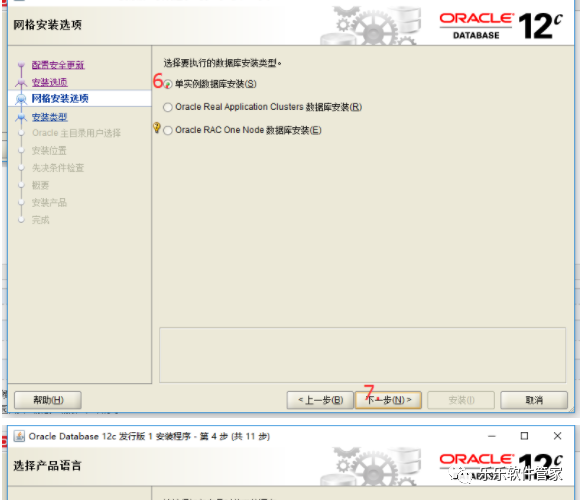This screenshot has width=581, height=500.
Task: Select 网格安装选项 step in sidebar
Action: click(60, 99)
